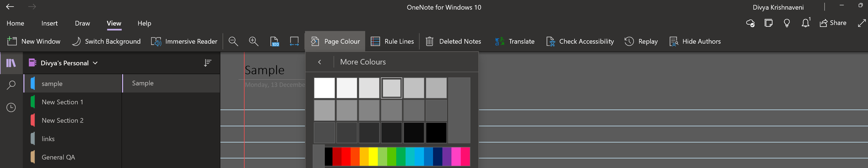Fit page to width icon
Image resolution: width=868 pixels, height=168 pixels.
294,41
